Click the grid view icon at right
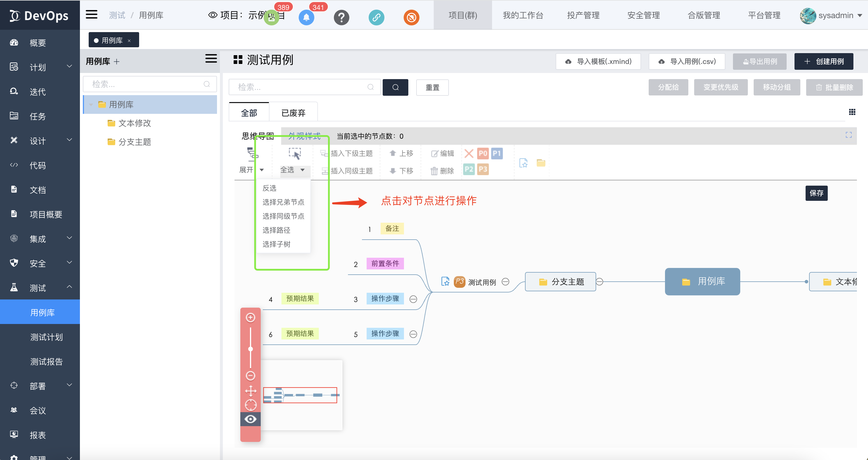Viewport: 868px width, 460px height. tap(852, 112)
